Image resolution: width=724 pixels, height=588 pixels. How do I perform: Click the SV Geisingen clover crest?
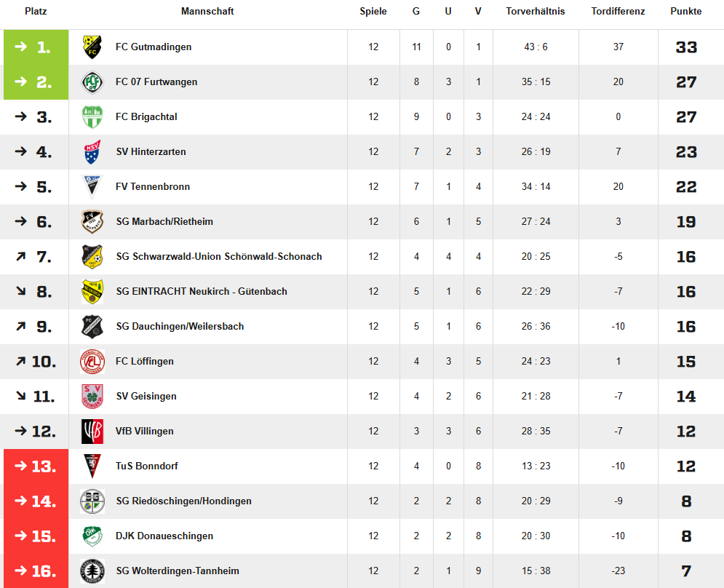92,397
